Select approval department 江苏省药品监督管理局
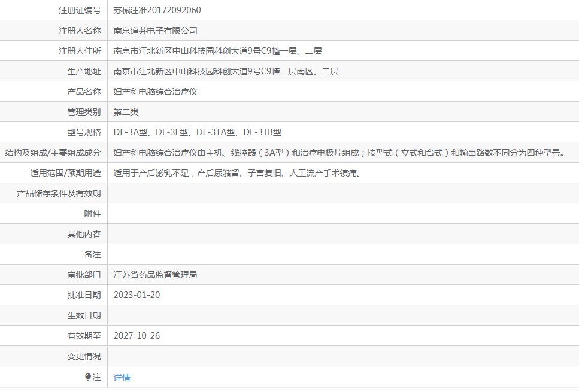 (156, 275)
